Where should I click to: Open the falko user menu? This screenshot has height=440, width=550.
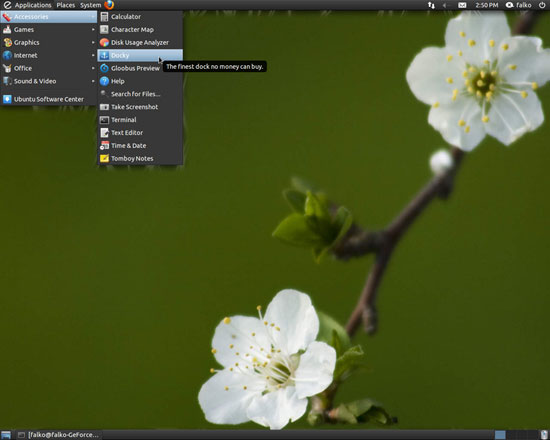pos(519,5)
